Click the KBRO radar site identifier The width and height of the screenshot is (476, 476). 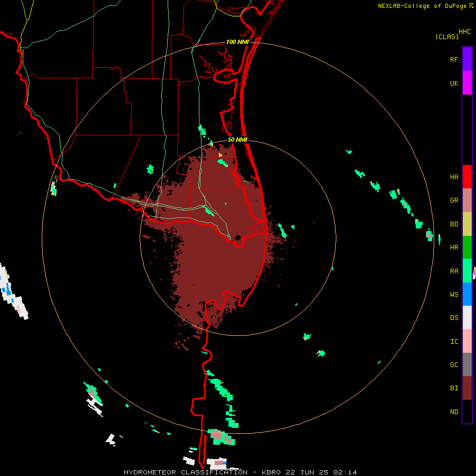point(272,472)
